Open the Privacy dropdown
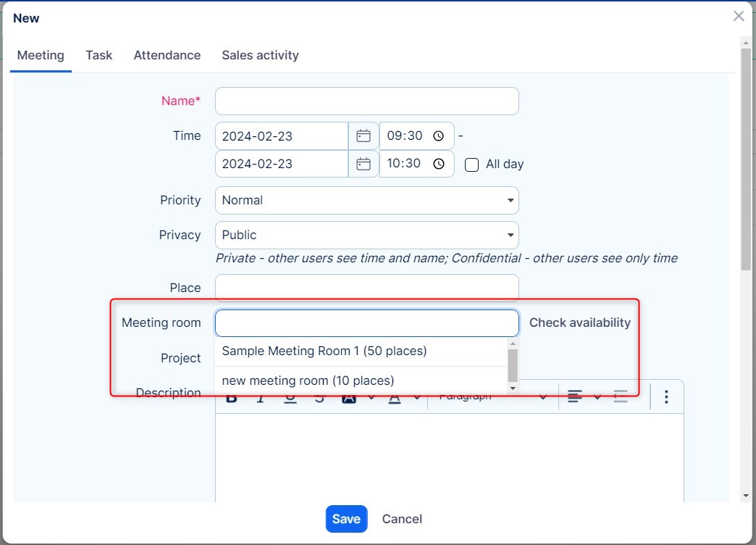Screen dimensions: 756x545 click(x=366, y=235)
